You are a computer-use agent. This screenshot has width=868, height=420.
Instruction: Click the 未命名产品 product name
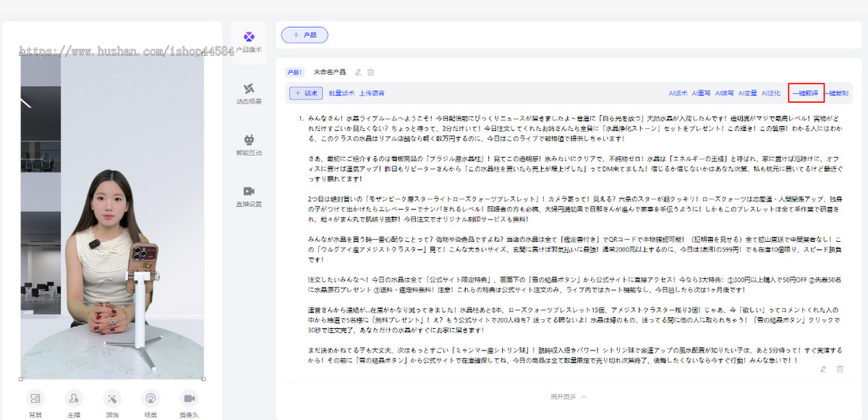pyautogui.click(x=329, y=72)
